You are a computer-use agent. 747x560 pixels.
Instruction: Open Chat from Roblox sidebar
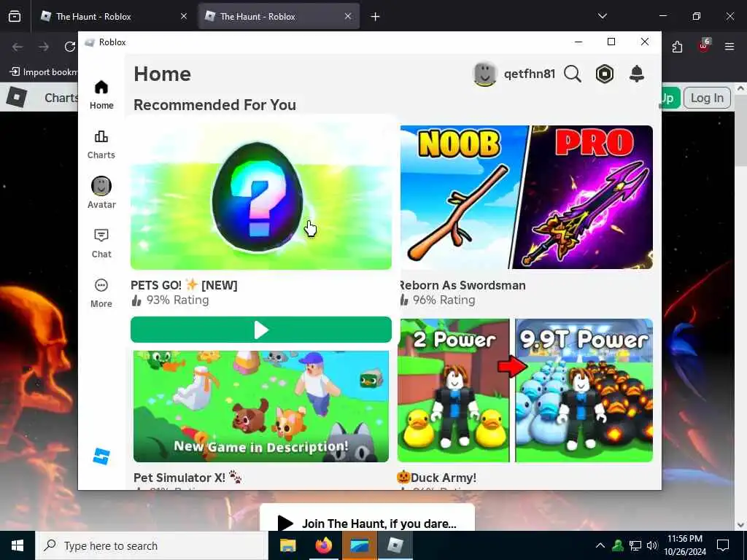click(x=101, y=244)
